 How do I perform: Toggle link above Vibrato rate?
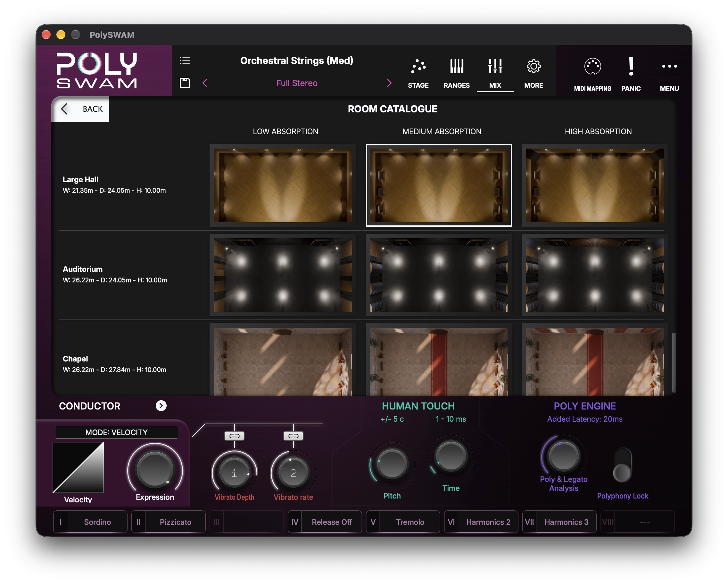pyautogui.click(x=293, y=436)
